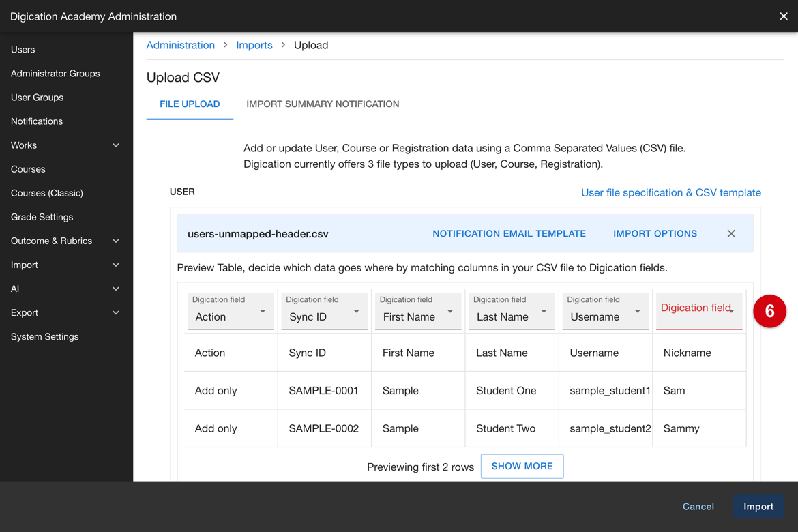The width and height of the screenshot is (798, 532).
Task: Open the Username field mapping dropdown
Action: 605,311
